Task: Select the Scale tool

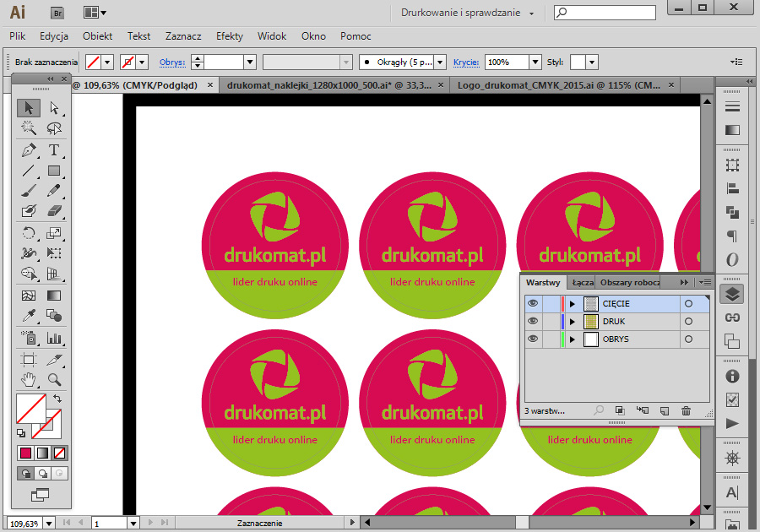Action: (54, 233)
